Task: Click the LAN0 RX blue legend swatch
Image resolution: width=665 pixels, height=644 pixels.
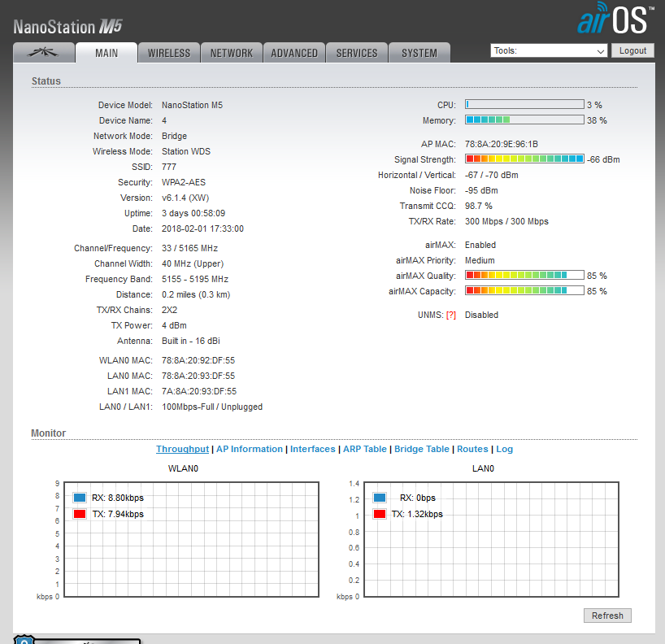Action: pyautogui.click(x=380, y=498)
